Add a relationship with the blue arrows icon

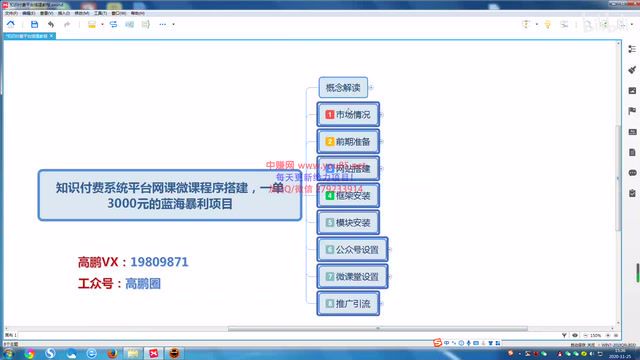coord(113,24)
